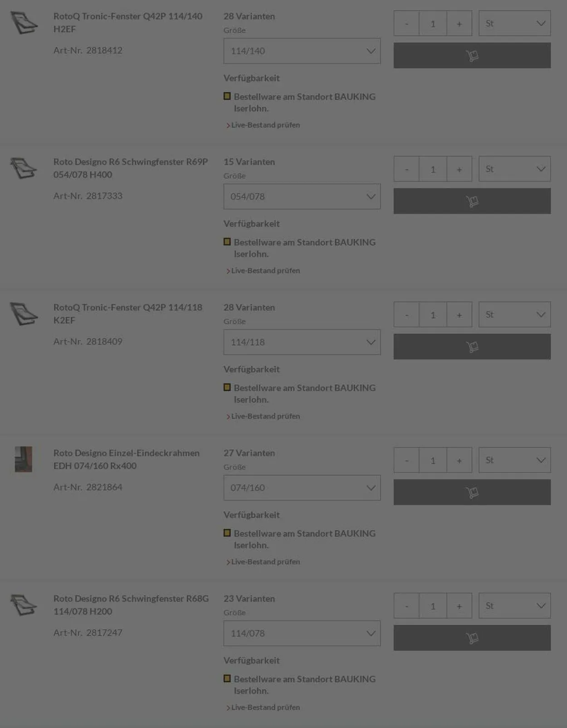Open Roto Designo R68G product thumbnail
This screenshot has width=567, height=728.
(x=24, y=605)
